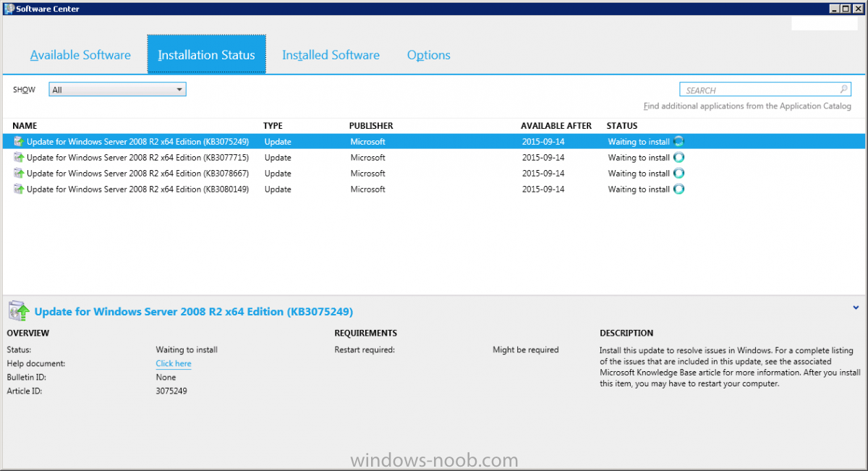Click the KB3077715 update row icon
Image resolution: width=868 pixels, height=471 pixels.
pyautogui.click(x=19, y=158)
